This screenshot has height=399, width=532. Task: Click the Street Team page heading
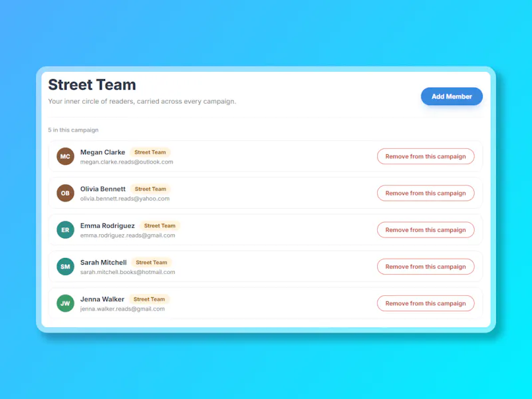(92, 84)
